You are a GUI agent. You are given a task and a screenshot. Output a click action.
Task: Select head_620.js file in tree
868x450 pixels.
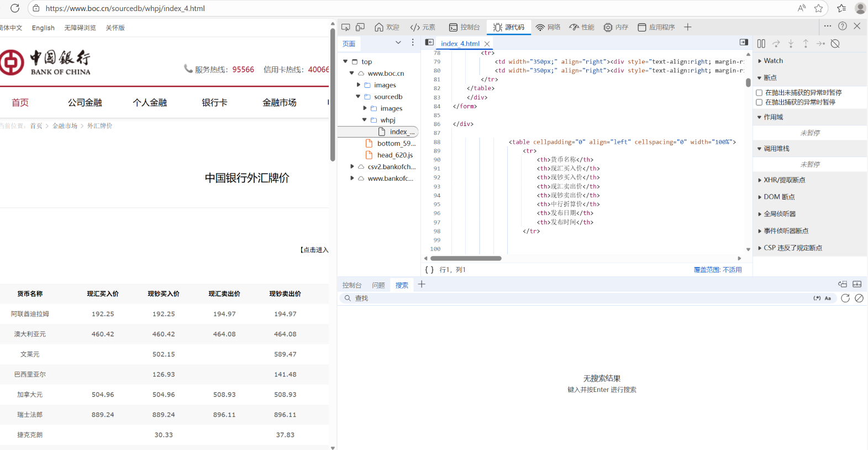click(395, 155)
